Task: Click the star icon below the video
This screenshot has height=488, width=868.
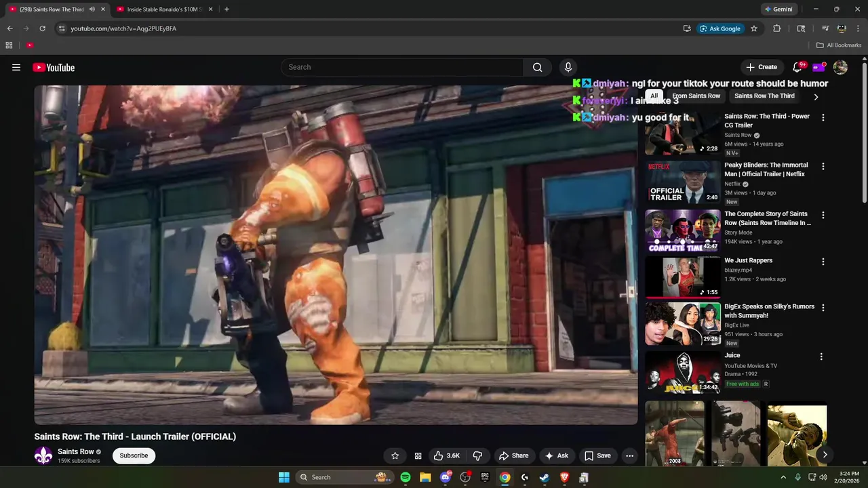Action: click(x=395, y=455)
